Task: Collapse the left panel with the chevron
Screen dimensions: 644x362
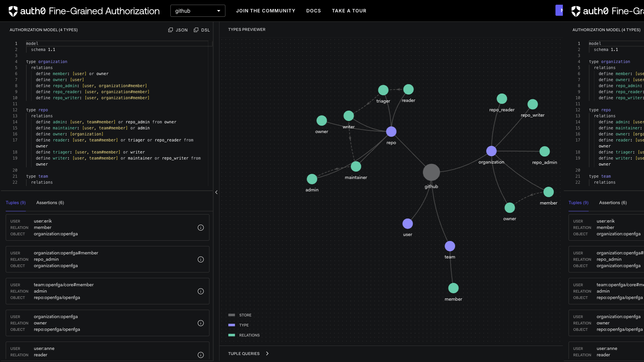Action: coord(216,192)
